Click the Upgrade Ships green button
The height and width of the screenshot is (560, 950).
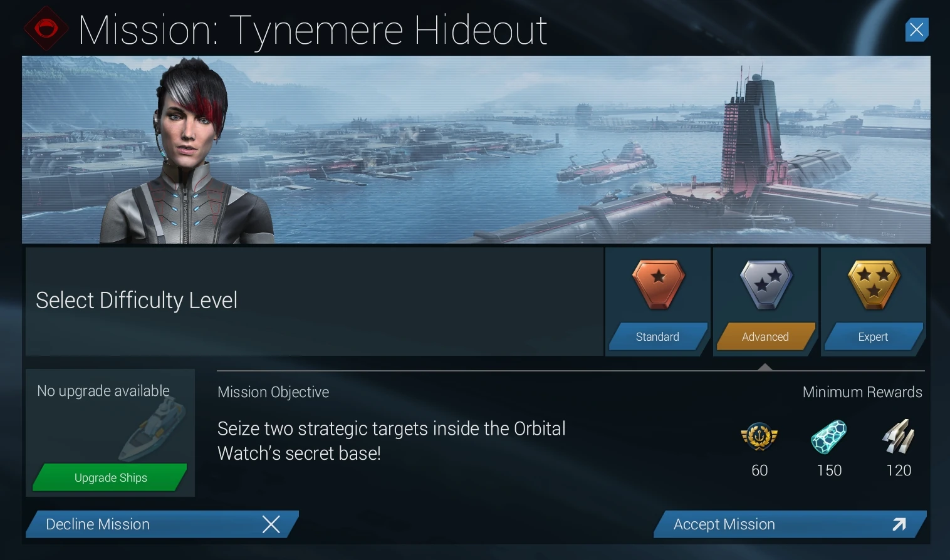click(x=110, y=478)
